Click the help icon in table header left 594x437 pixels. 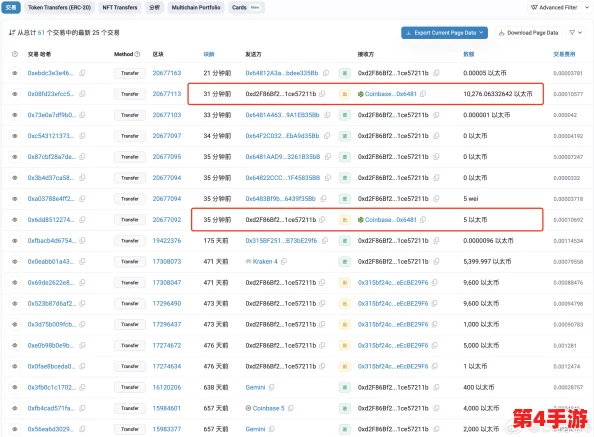click(15, 54)
